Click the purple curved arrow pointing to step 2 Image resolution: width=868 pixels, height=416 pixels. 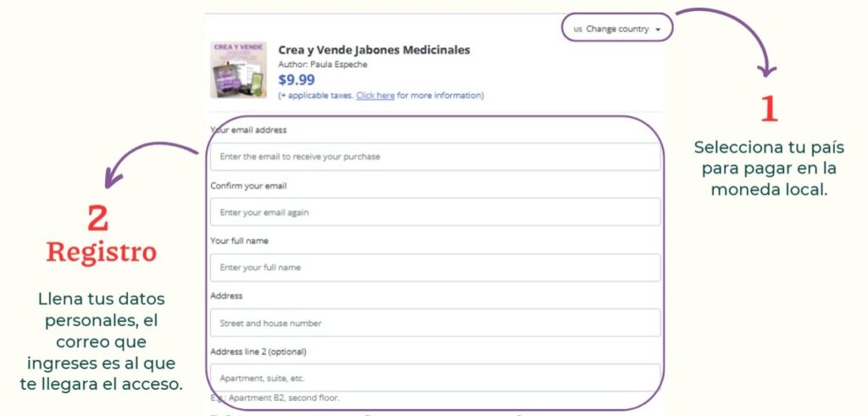click(x=149, y=162)
